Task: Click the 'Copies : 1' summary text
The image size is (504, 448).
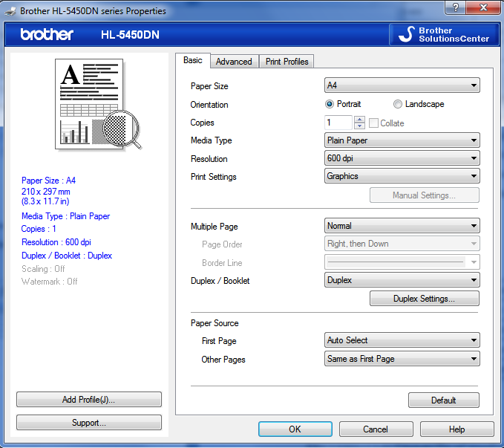Action: (39, 229)
